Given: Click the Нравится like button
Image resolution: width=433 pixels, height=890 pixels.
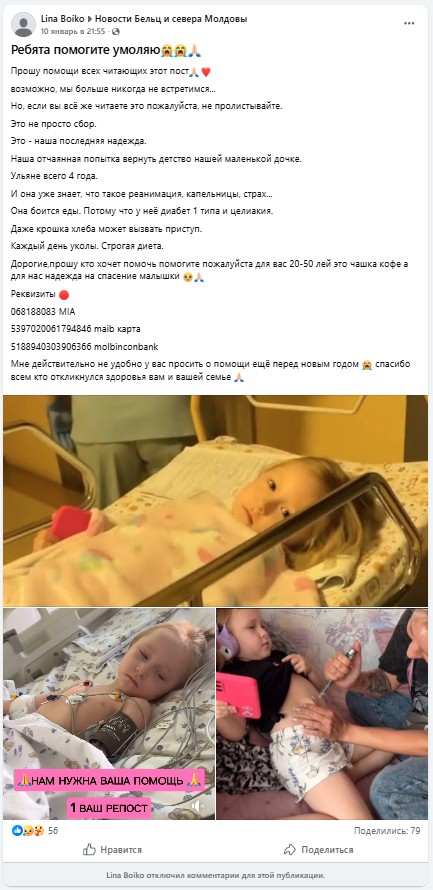Looking at the screenshot, I should pos(112,850).
